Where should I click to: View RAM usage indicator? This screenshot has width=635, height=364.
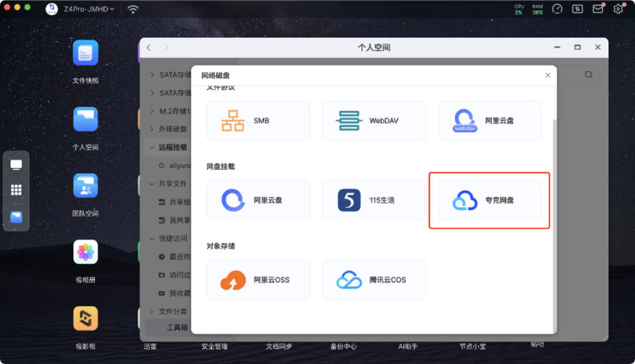click(x=537, y=9)
